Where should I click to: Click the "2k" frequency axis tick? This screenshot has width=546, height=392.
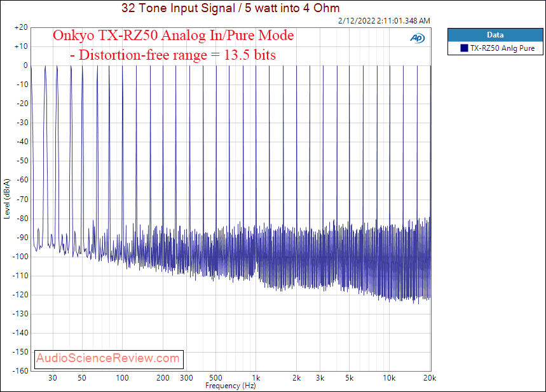[x=296, y=378]
